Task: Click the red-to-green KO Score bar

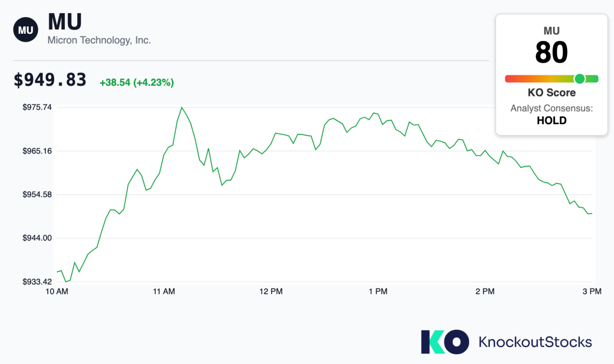Action: point(552,79)
